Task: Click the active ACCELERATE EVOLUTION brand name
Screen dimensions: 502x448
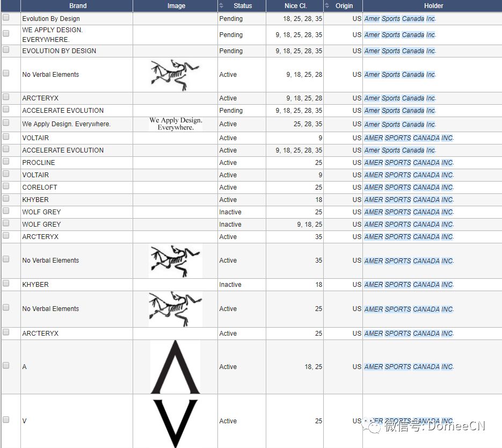Action: [x=63, y=150]
